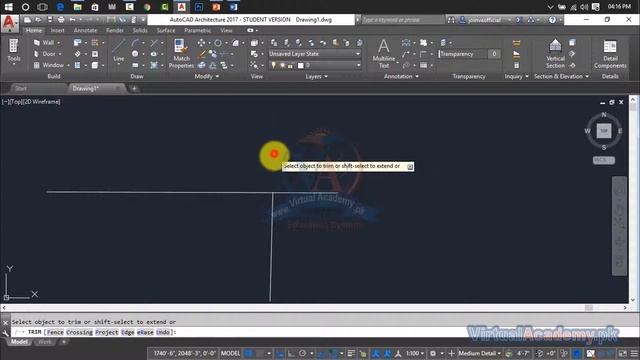This screenshot has height=360, width=640.
Task: Click the binoculars search icon
Action: 451,20
